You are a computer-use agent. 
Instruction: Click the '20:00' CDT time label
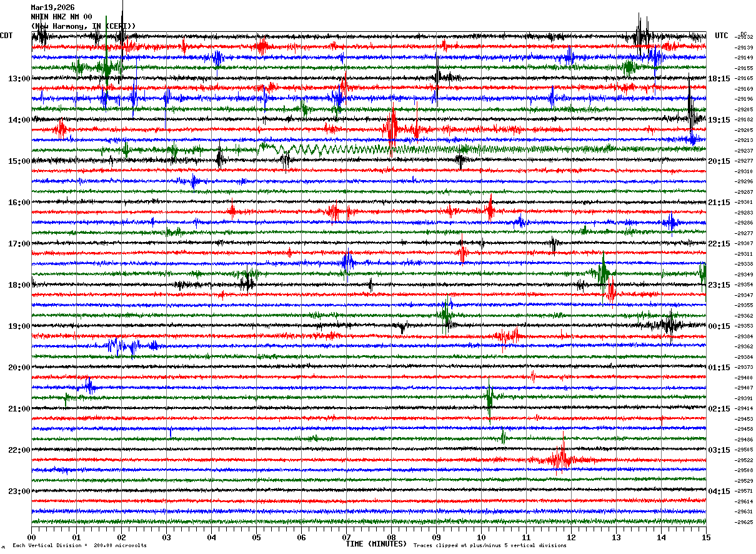coord(19,368)
